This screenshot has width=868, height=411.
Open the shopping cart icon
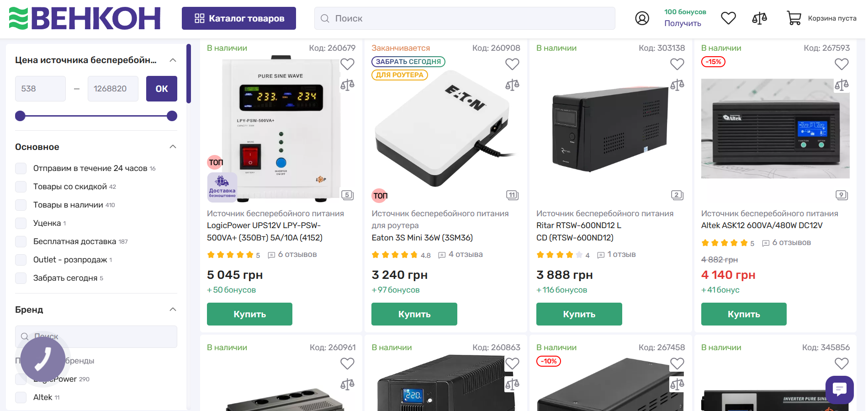click(794, 18)
